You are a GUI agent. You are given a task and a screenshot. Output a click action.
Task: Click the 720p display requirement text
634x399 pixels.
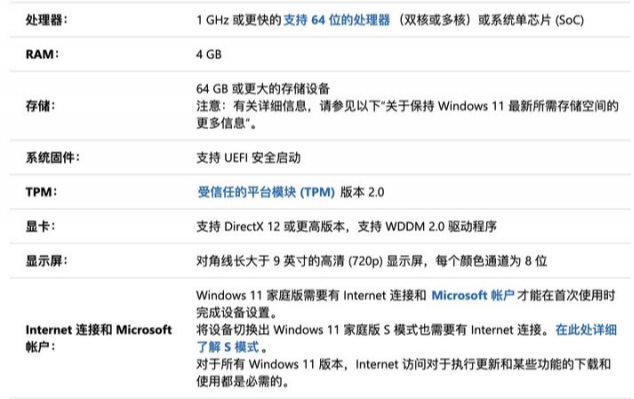[371, 261]
